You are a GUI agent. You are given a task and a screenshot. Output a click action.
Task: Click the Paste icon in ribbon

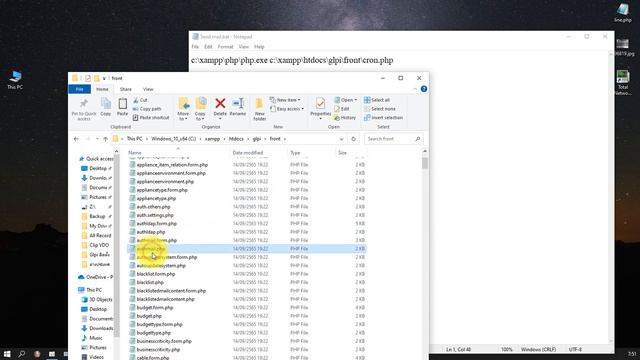[x=122, y=107]
